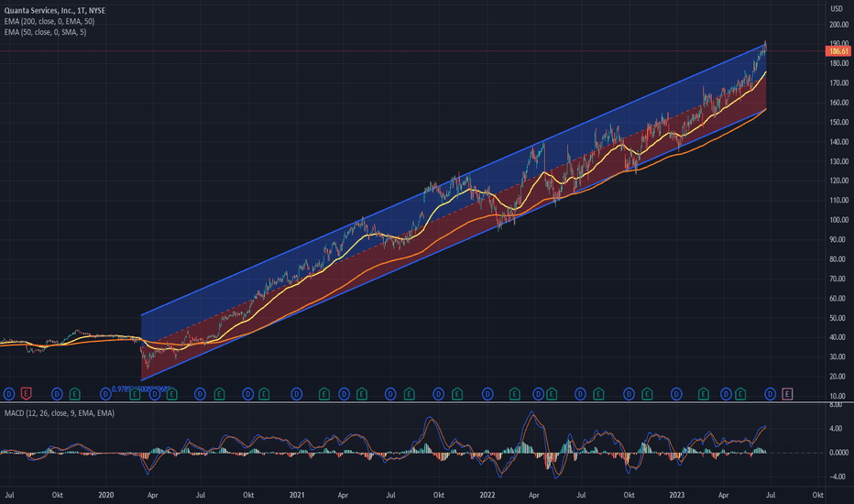Open the January 2021 dividend marker
The width and height of the screenshot is (854, 504).
(296, 393)
